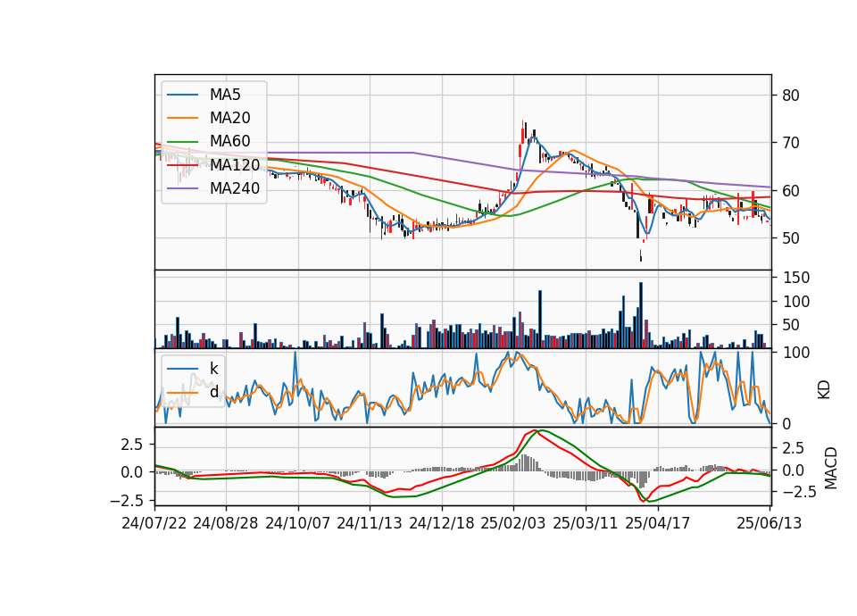This screenshot has width=857, height=616.
Task: Click the price axis value 60
Action: coord(791,191)
